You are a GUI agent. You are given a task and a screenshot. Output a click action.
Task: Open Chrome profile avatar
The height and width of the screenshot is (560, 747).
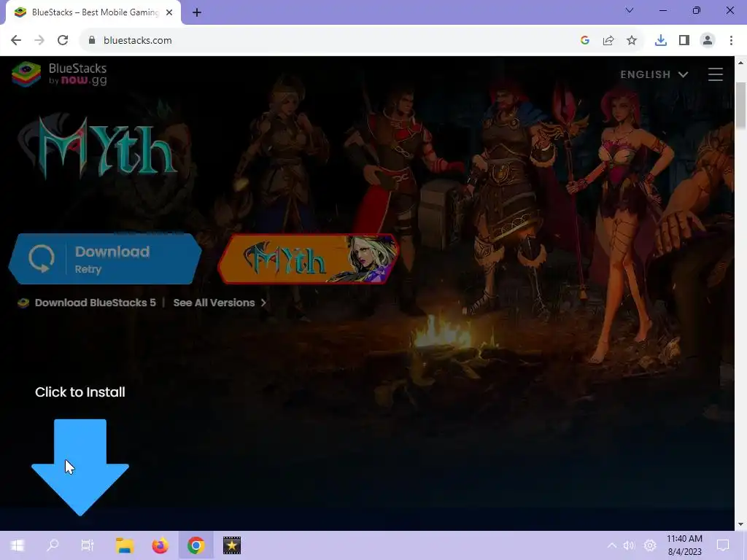tap(708, 41)
